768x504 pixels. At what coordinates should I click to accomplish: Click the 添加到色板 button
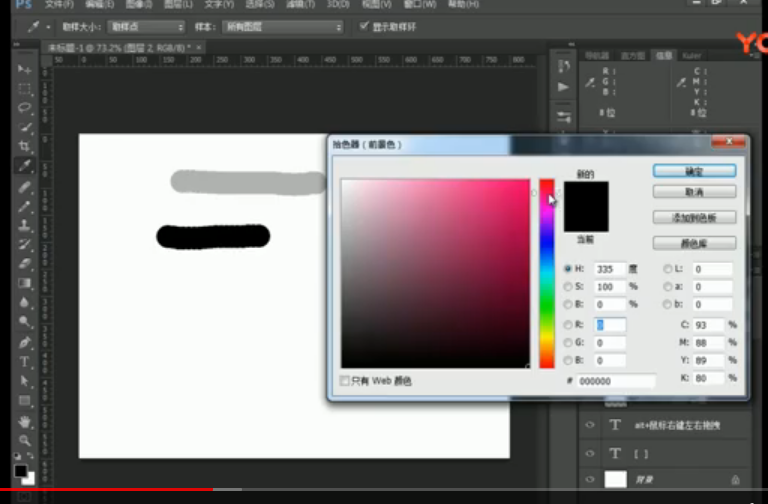694,217
